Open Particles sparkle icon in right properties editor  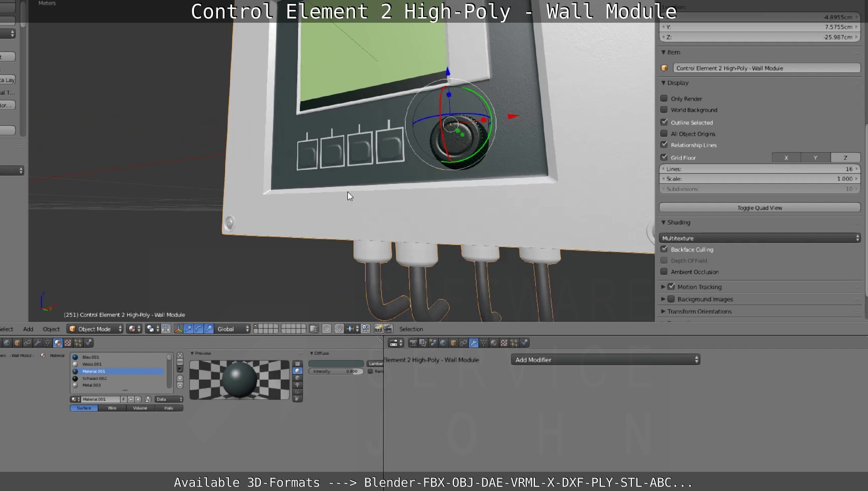pyautogui.click(x=514, y=343)
